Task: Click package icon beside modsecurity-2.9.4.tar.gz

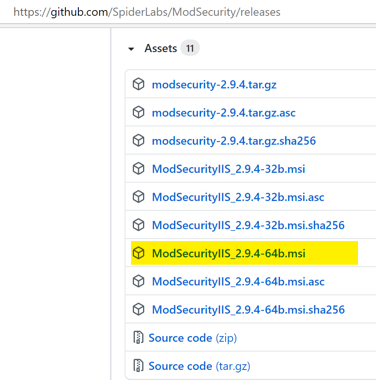Action: click(x=138, y=84)
